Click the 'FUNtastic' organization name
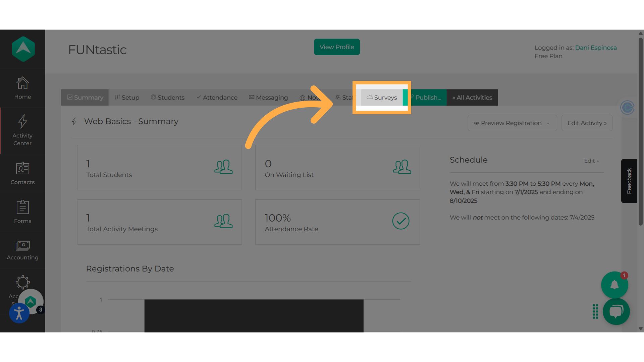The height and width of the screenshot is (362, 644). click(x=97, y=50)
